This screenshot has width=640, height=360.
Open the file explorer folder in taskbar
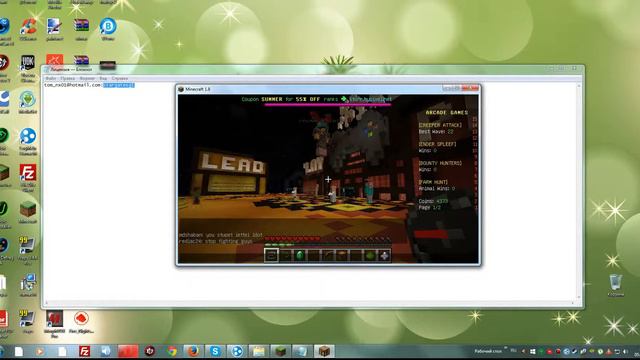point(258,351)
